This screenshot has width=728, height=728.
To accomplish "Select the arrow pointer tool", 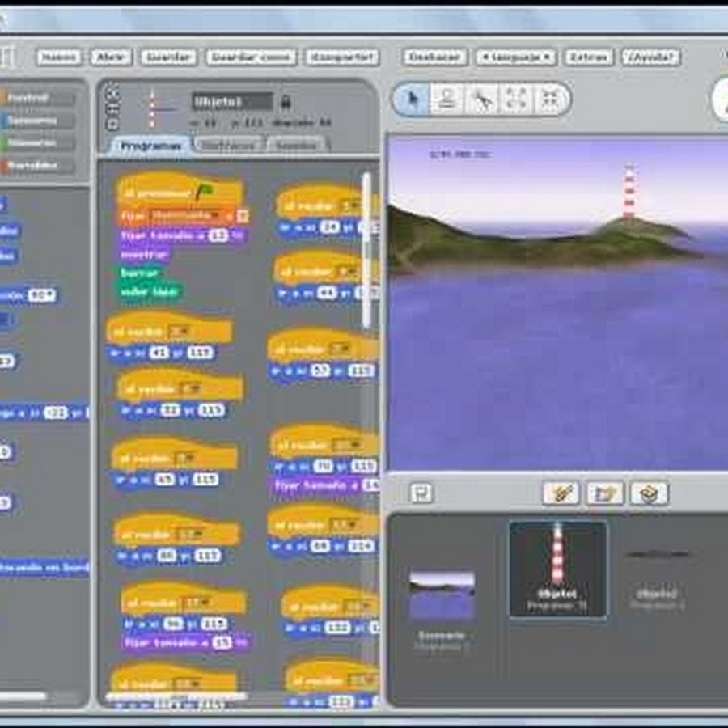I will pos(413,99).
